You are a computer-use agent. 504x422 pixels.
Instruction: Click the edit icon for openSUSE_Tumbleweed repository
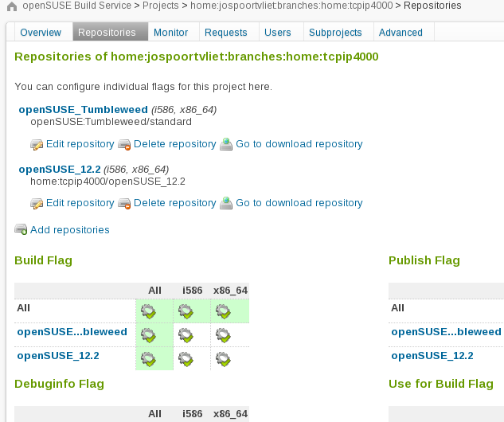click(x=37, y=145)
